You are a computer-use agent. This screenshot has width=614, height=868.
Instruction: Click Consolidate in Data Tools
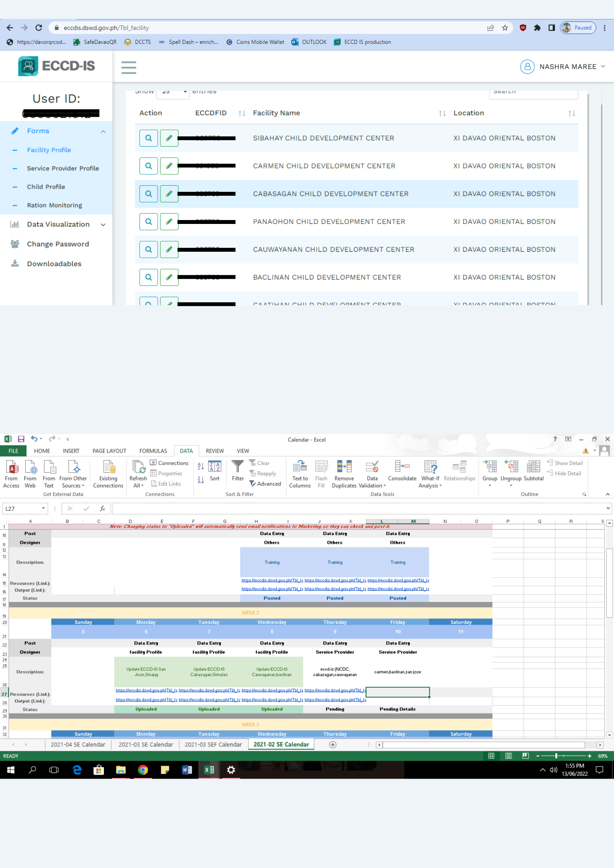coord(402,471)
